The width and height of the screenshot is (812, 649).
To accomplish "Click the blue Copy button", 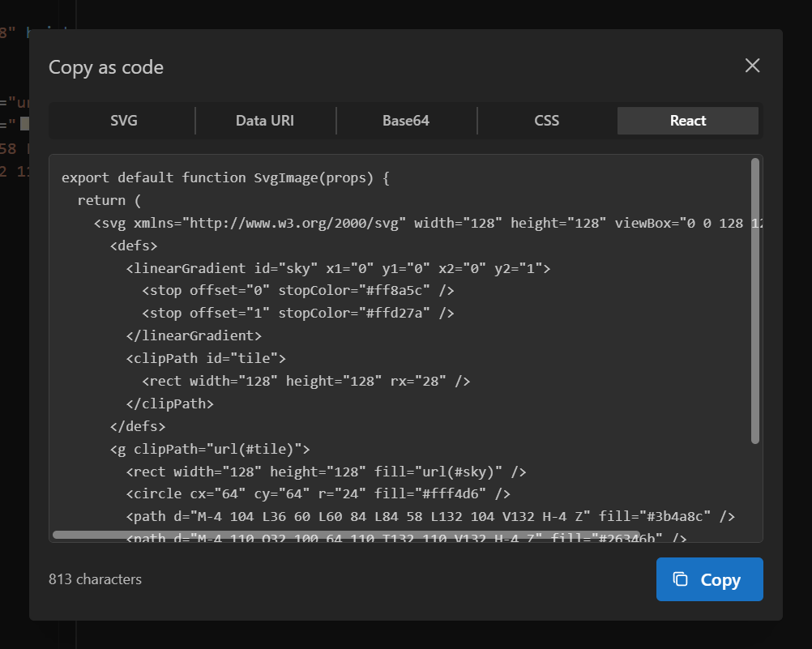I will tap(709, 579).
